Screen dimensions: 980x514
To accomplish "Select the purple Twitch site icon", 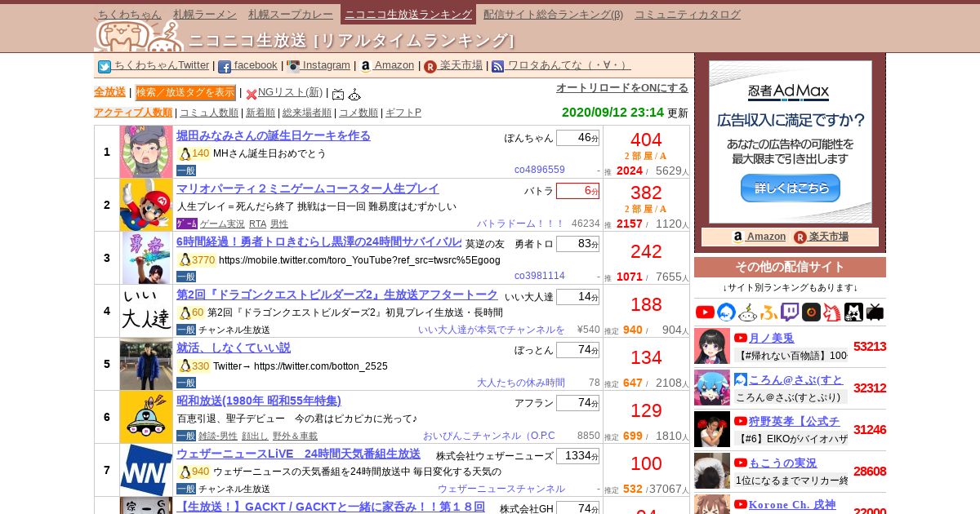I will (790, 312).
